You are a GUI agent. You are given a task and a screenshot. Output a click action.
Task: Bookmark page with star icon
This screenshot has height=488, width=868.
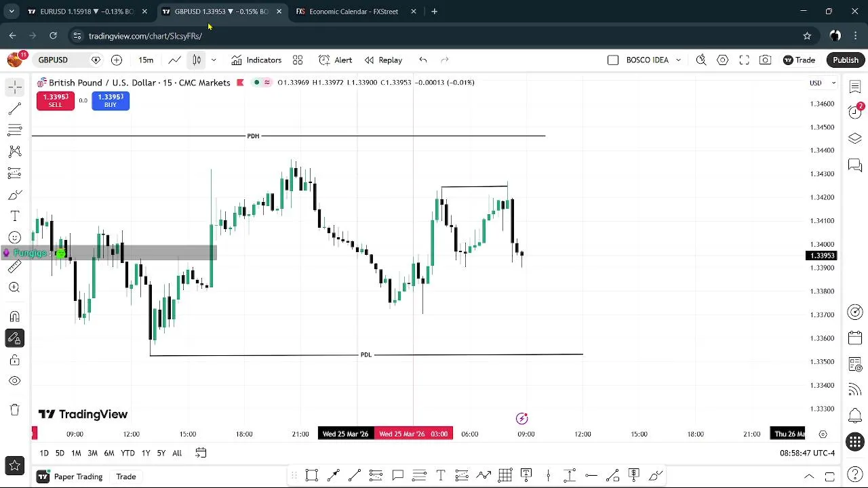[x=807, y=36]
